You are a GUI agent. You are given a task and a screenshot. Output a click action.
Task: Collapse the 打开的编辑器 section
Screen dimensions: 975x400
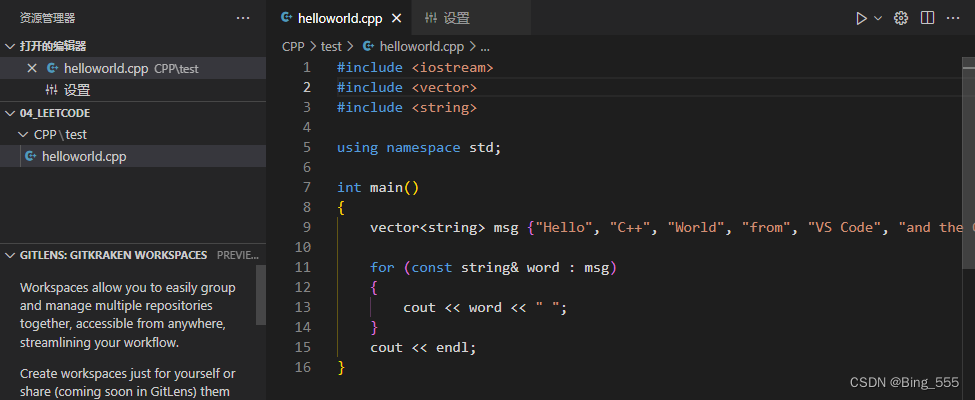click(11, 46)
